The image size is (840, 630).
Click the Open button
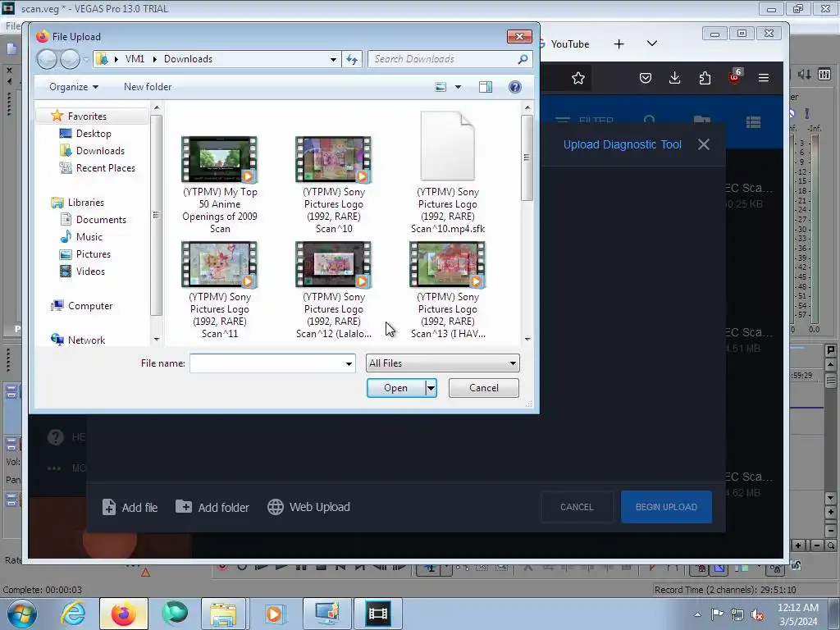point(396,388)
